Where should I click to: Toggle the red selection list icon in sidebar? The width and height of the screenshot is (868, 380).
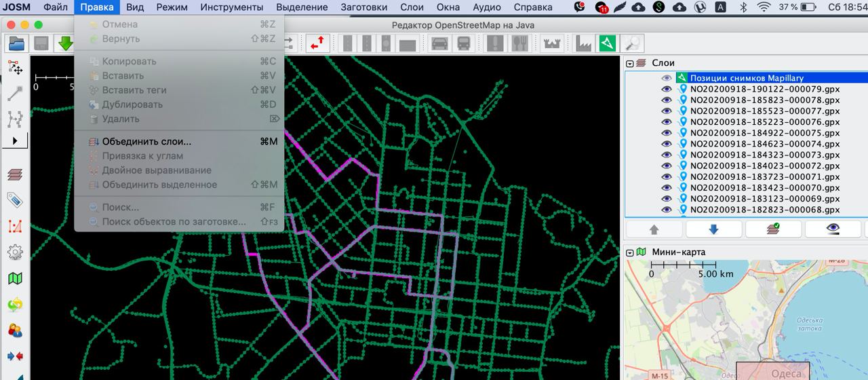[15, 227]
